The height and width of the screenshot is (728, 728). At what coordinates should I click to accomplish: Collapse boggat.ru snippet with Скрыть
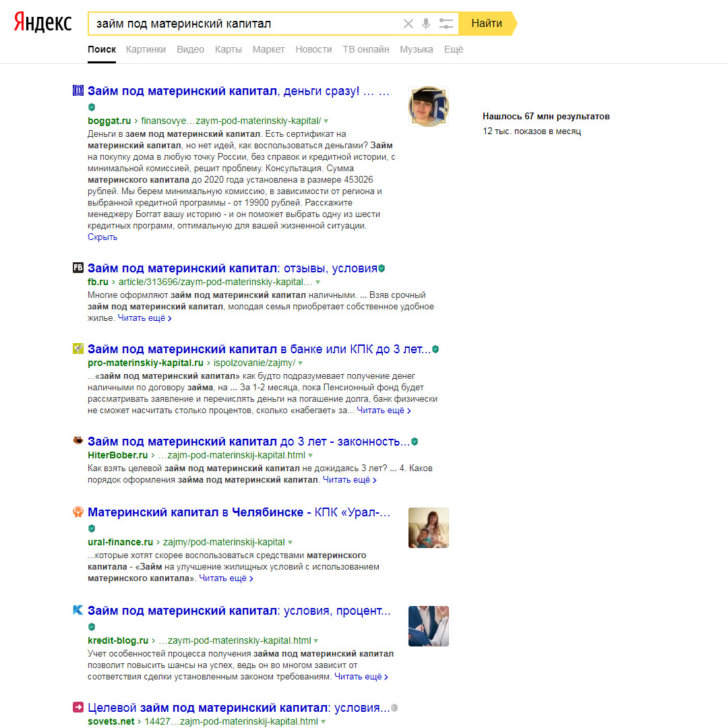click(x=102, y=237)
